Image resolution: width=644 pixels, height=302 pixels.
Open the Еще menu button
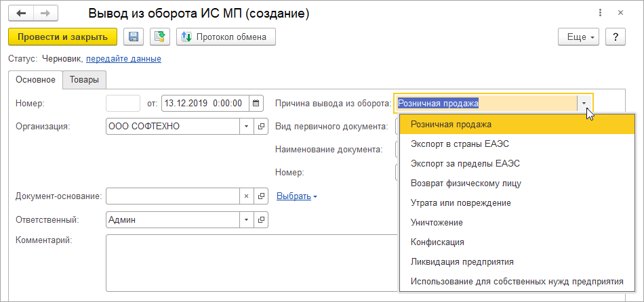[x=578, y=37]
